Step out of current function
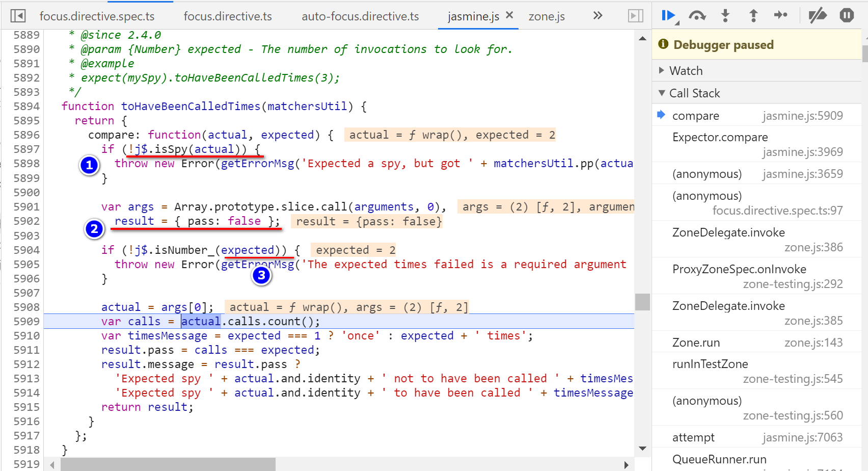The height and width of the screenshot is (471, 868). (x=753, y=16)
